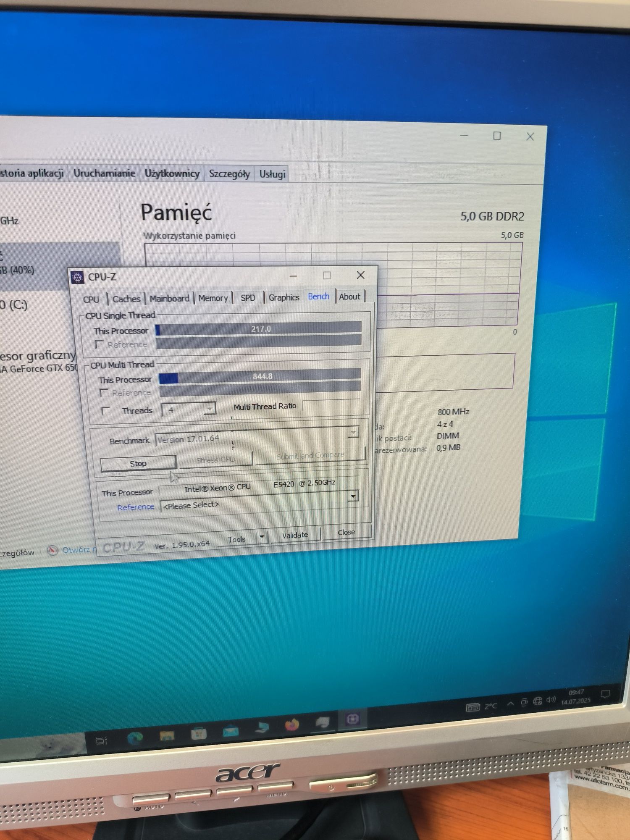
Task: Toggle the Threads checkbox
Action: coord(106,411)
